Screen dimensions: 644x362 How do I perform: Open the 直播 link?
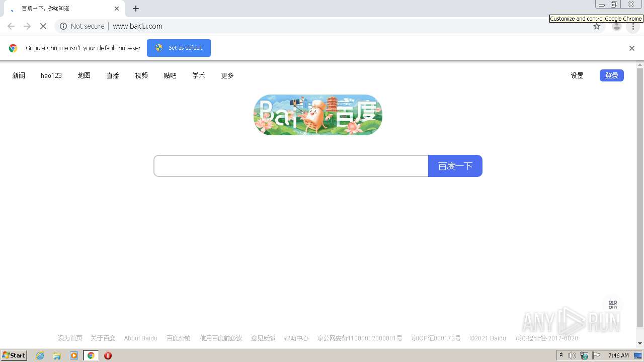coord(113,75)
